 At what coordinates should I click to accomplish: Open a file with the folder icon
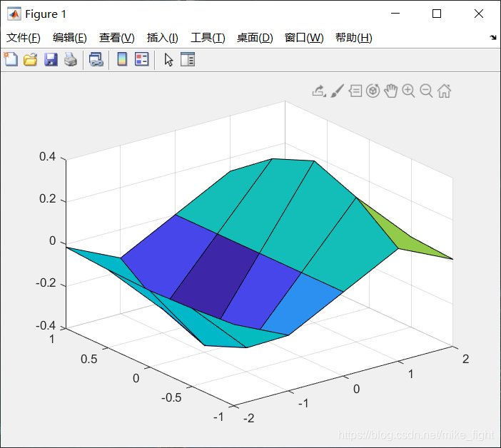coord(31,59)
